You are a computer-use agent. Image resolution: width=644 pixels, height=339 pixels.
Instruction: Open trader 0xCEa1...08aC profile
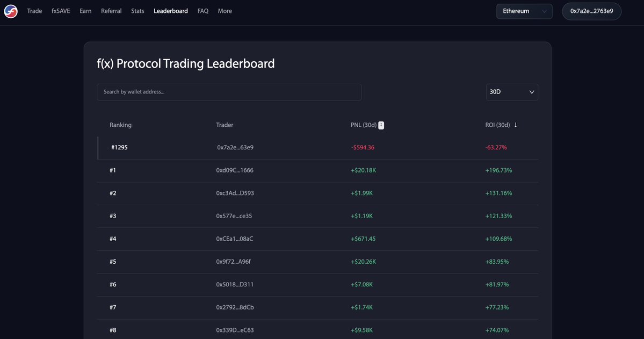[235, 239]
